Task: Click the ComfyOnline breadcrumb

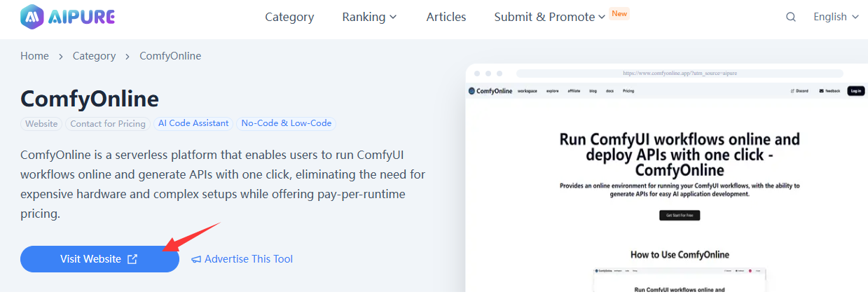Action: (170, 56)
